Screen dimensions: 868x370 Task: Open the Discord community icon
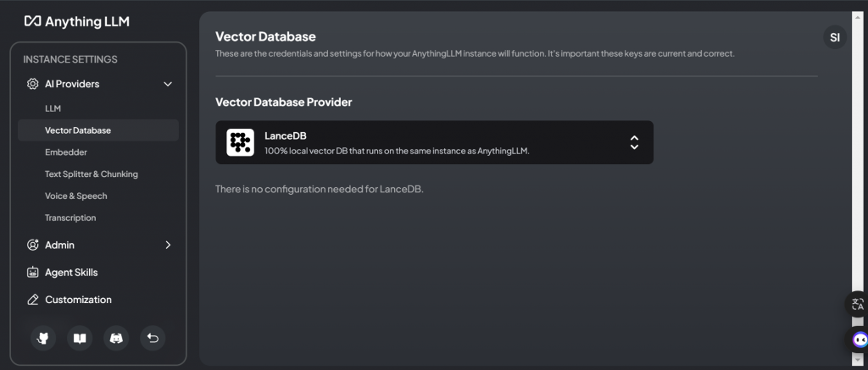point(116,338)
